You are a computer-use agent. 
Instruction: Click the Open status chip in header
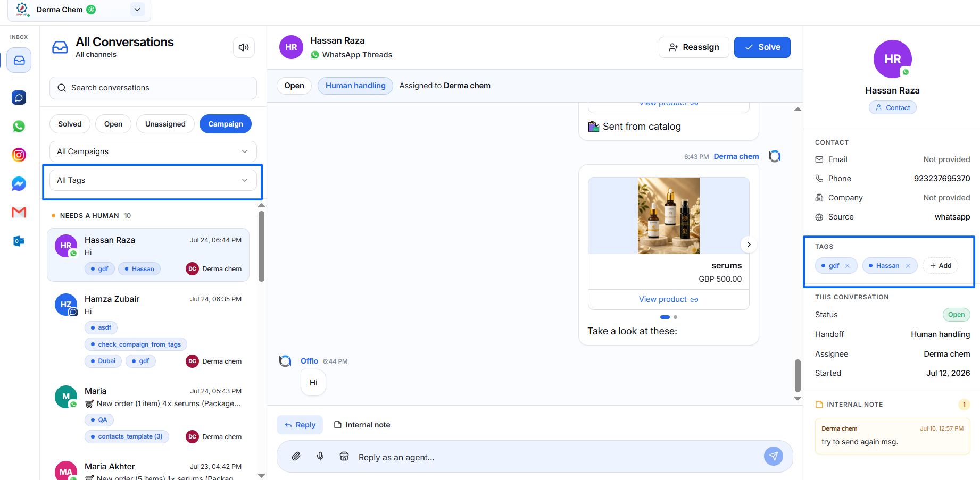tap(294, 86)
